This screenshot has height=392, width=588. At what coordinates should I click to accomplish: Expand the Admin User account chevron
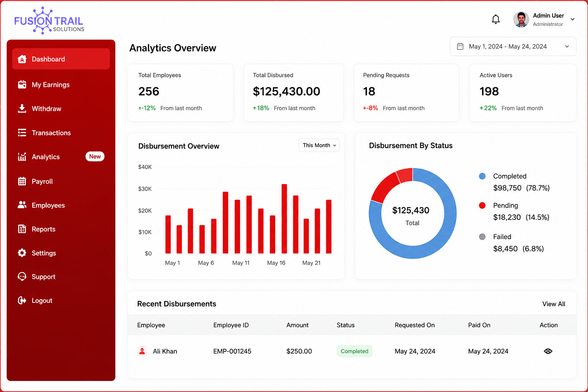coord(573,19)
